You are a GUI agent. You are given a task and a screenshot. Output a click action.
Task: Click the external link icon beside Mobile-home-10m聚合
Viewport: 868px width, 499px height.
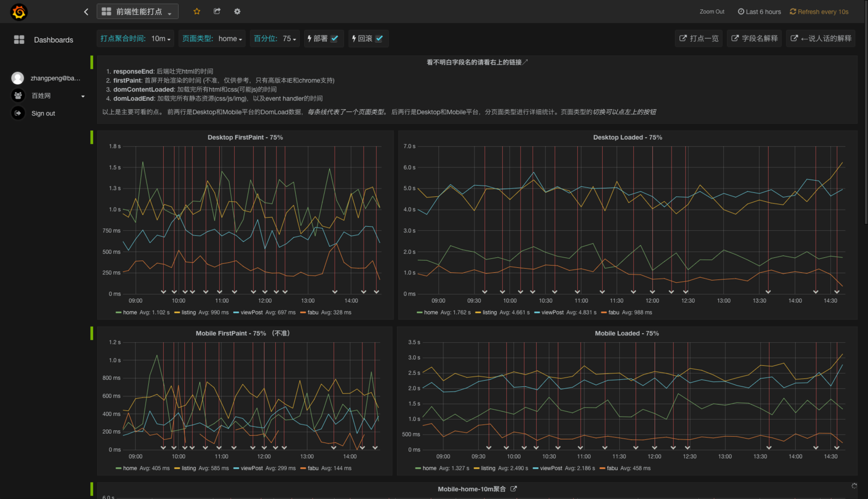point(513,489)
